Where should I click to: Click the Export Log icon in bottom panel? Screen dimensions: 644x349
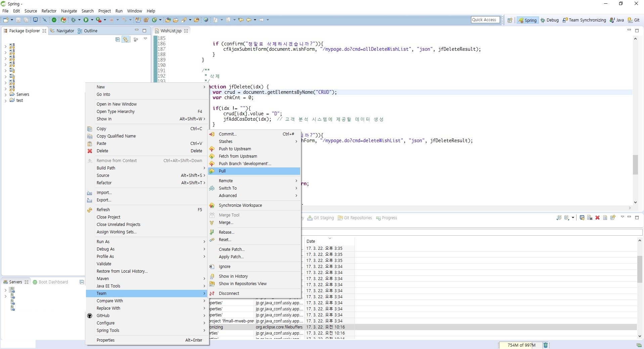pos(559,218)
